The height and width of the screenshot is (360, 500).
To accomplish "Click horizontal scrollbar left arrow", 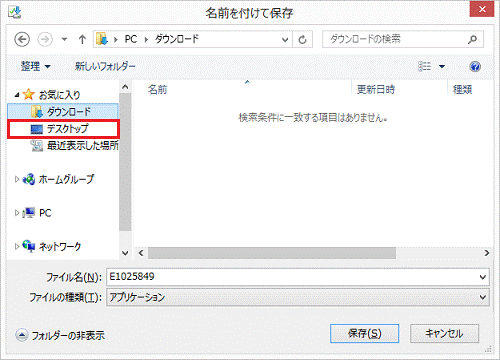I will point(141,253).
